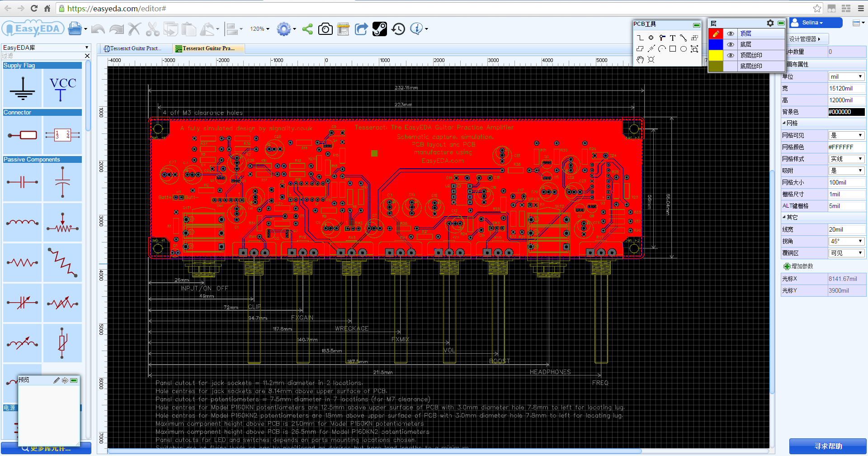Click 增加参数 add parameter link

click(x=802, y=266)
